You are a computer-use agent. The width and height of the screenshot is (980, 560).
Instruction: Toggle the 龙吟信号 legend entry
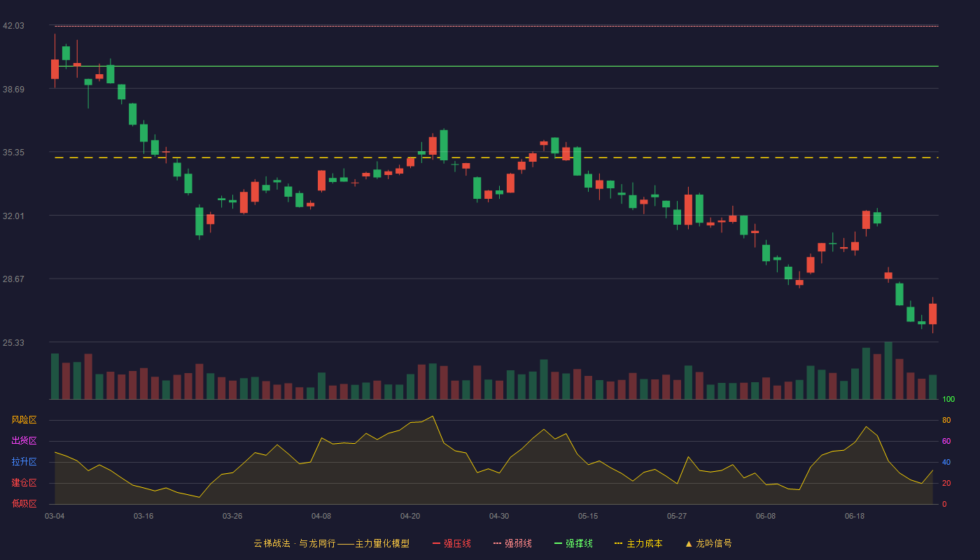coord(708,543)
